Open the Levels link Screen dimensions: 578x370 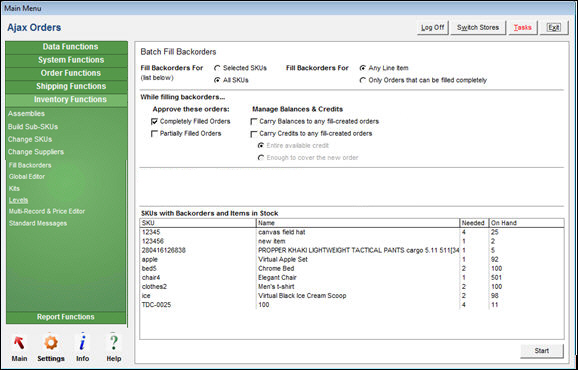(x=18, y=200)
